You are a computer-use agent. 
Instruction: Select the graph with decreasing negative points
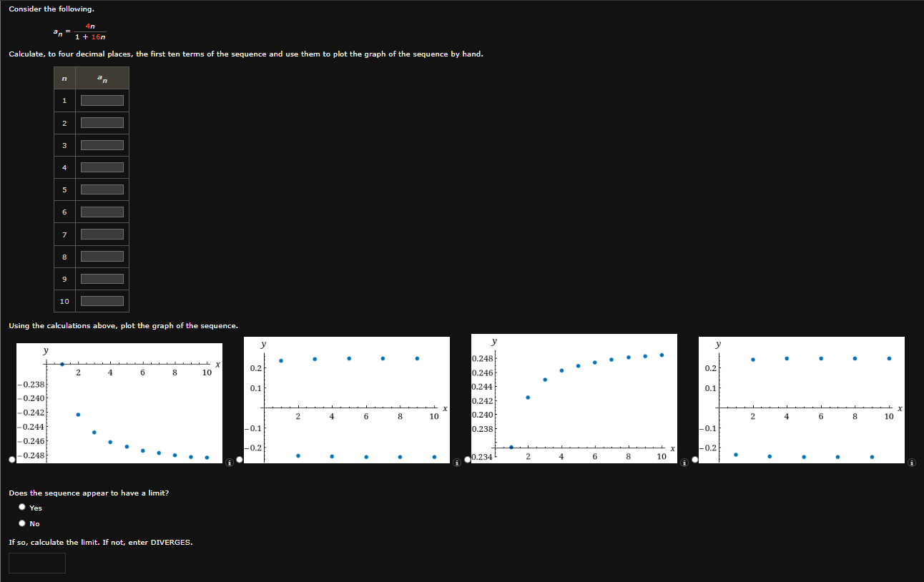point(12,459)
